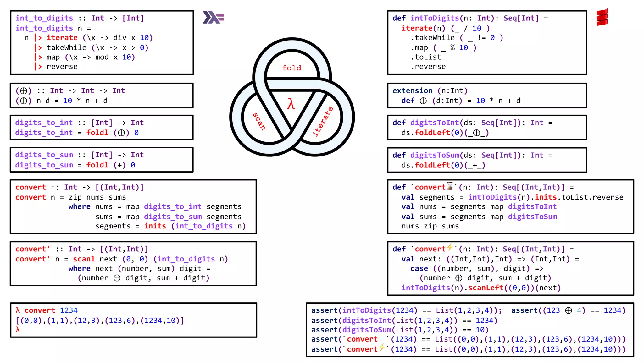
Task: Click the type signature '(⊕) :: Int -> Int -> Int'
Action: tap(70, 91)
